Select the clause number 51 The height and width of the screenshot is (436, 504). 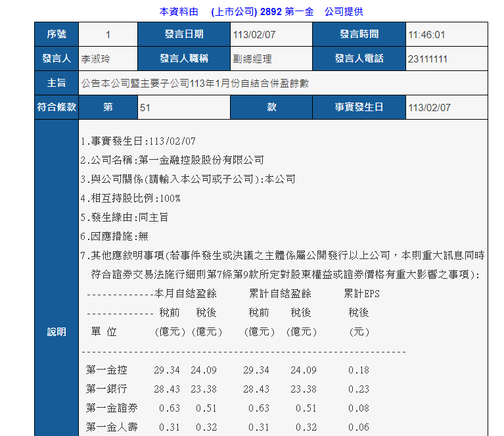[145, 107]
